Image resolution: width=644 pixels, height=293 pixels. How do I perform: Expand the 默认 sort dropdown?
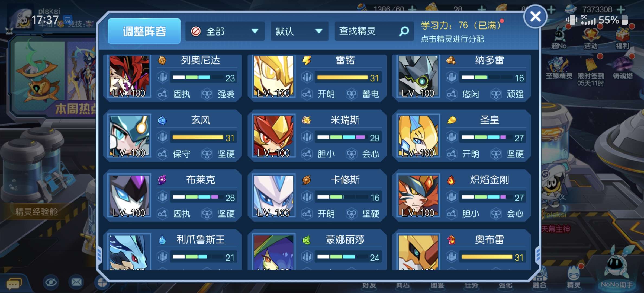coord(299,31)
